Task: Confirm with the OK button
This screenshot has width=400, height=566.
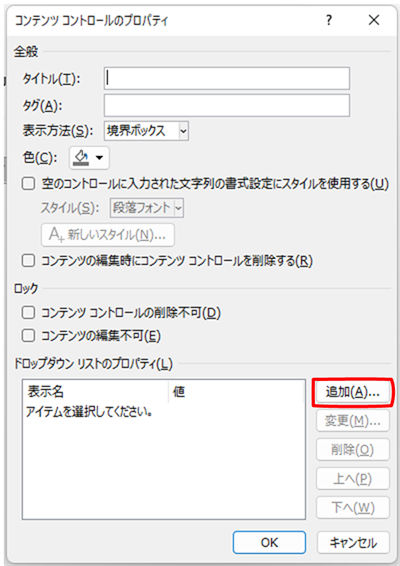Action: point(269,542)
